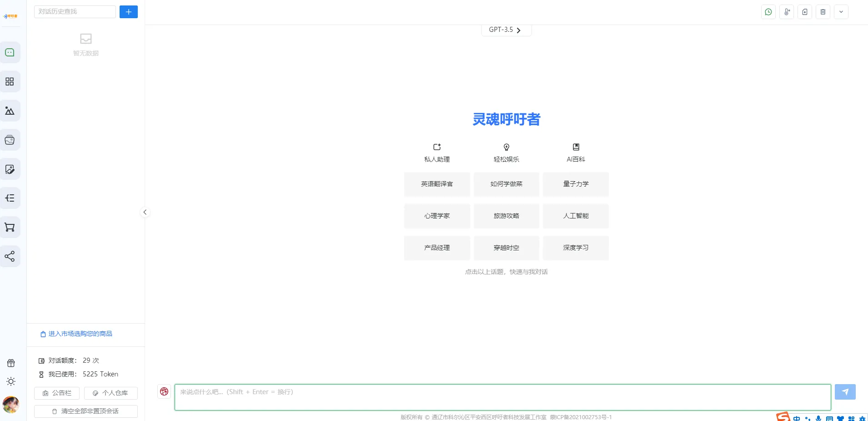The image size is (868, 421).
Task: Click the mountain image icon in sidebar
Action: click(10, 111)
